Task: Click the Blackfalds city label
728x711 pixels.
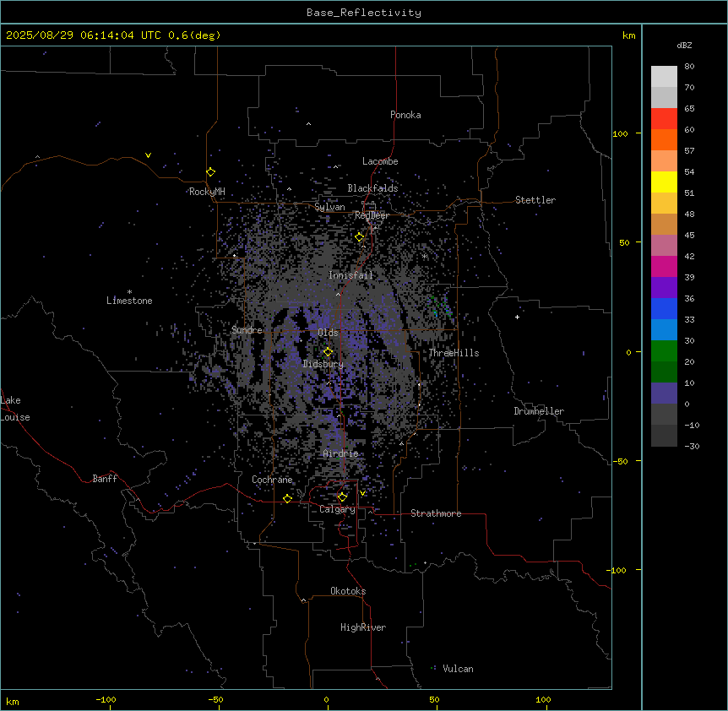Action: [x=372, y=188]
